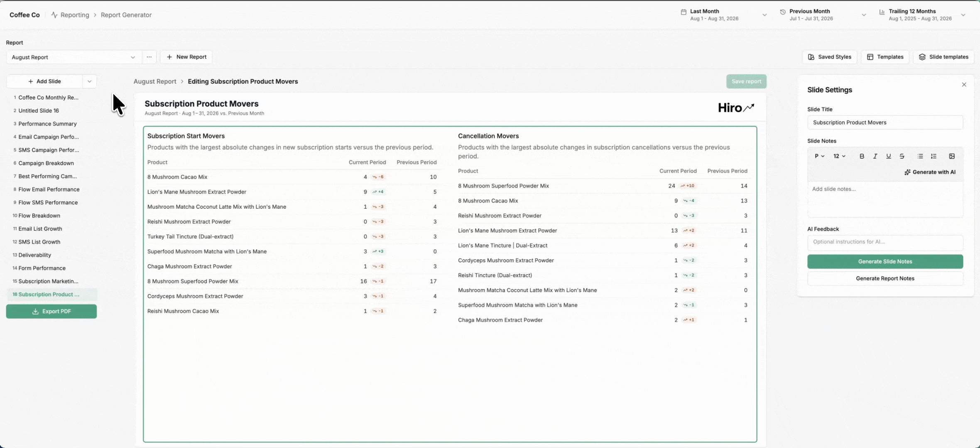This screenshot has width=980, height=448.
Task: Open the Previous Month comparison dropdown
Action: (823, 15)
